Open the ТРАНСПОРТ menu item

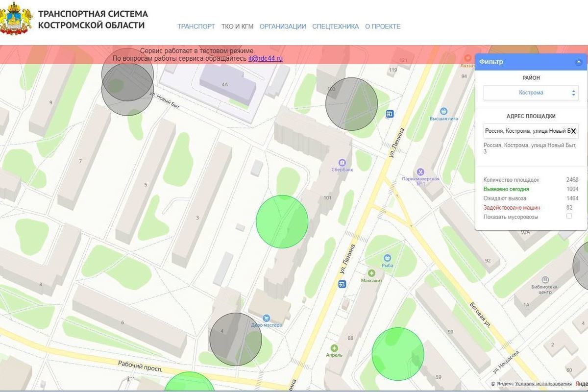pos(196,26)
